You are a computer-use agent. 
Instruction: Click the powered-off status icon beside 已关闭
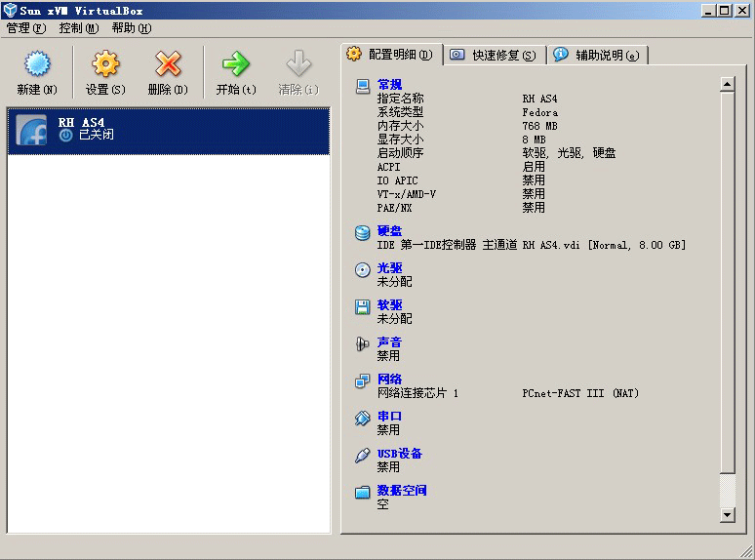coord(66,136)
